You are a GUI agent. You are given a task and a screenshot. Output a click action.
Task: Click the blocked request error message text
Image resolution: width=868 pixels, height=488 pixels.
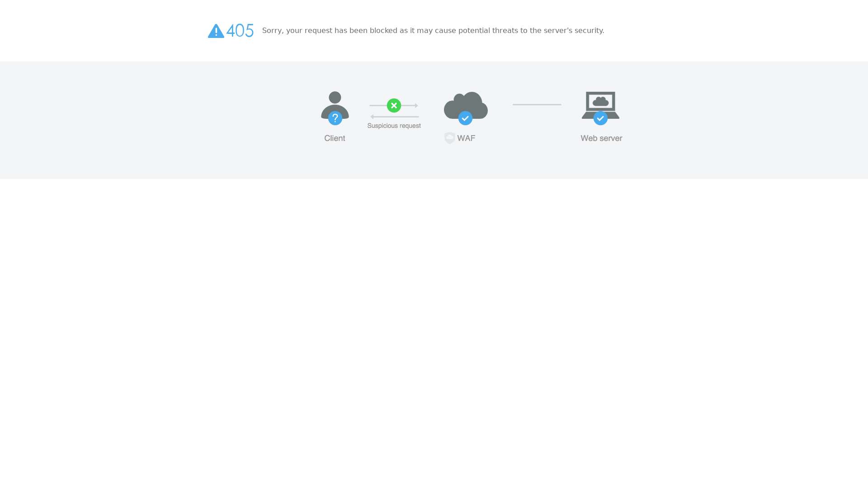pos(433,31)
